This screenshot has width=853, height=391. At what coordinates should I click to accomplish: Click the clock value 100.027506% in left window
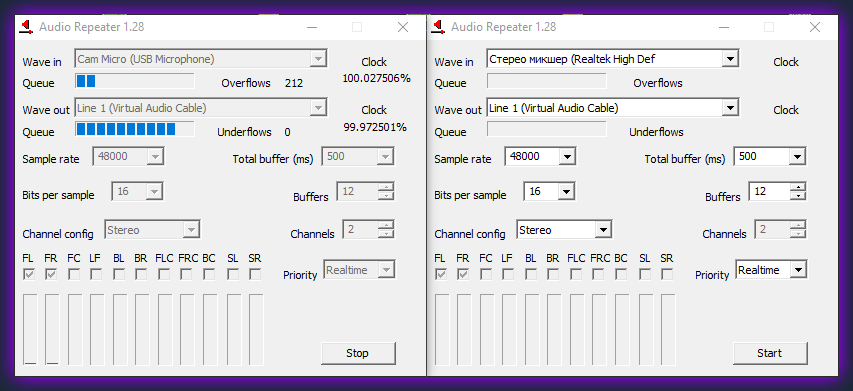click(376, 78)
